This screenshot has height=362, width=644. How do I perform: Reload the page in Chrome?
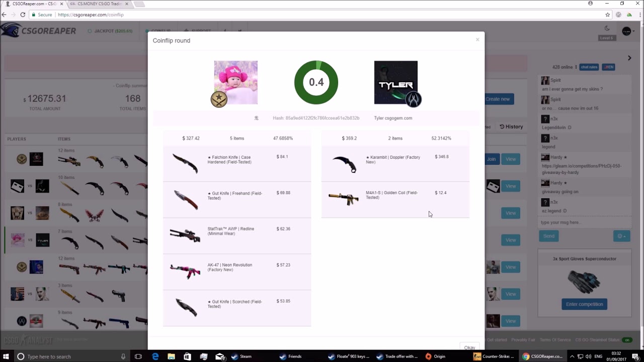tap(23, 15)
